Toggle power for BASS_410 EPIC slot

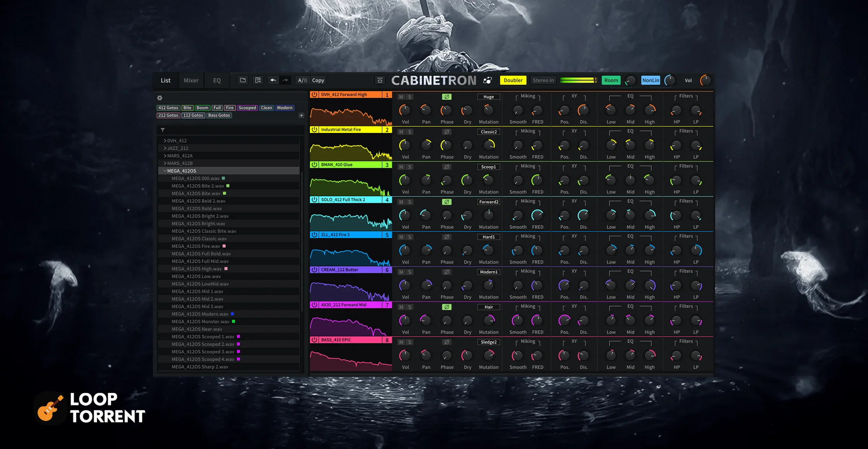click(x=314, y=340)
